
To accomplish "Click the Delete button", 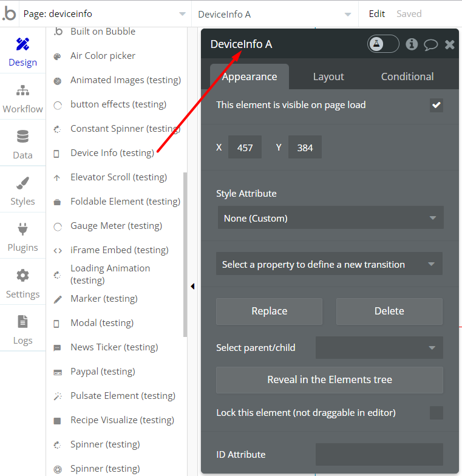I will [389, 311].
